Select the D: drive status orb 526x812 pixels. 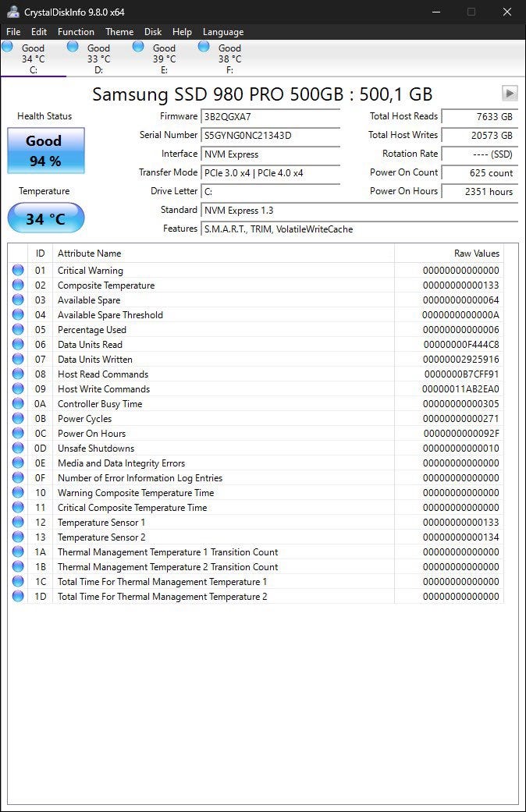tap(73, 47)
